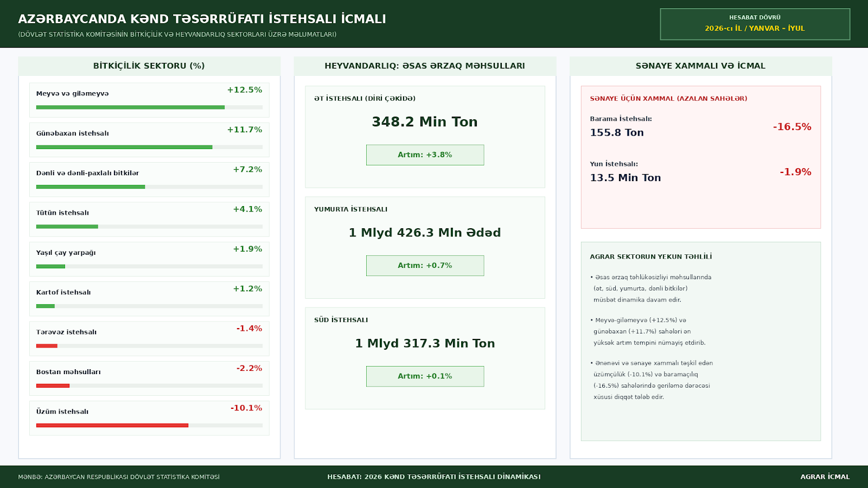The width and height of the screenshot is (868, 488).
Task: Click the ƏT İSTEHSALI (DİRİ ÇƏKİDƏ) heading
Action: pos(365,99)
